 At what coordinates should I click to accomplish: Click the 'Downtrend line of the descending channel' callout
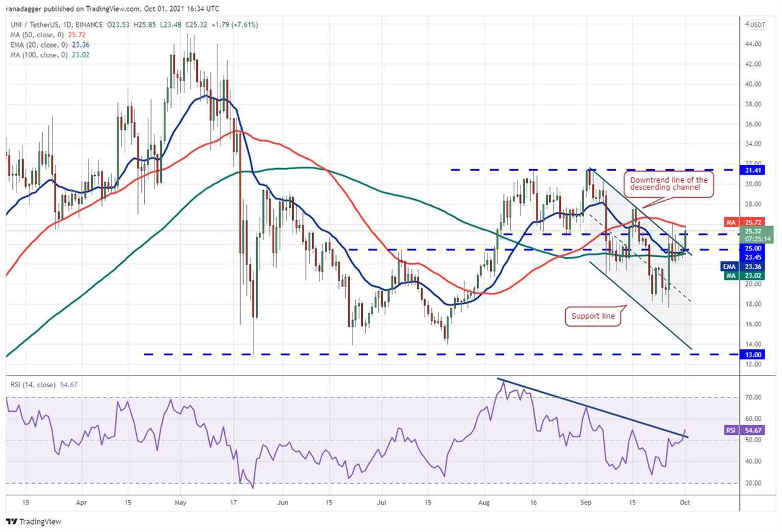point(668,183)
